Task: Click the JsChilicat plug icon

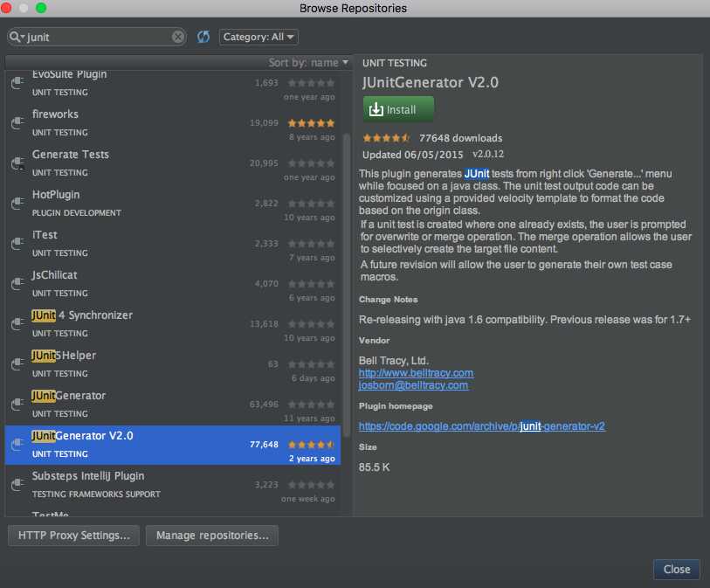Action: 17,284
